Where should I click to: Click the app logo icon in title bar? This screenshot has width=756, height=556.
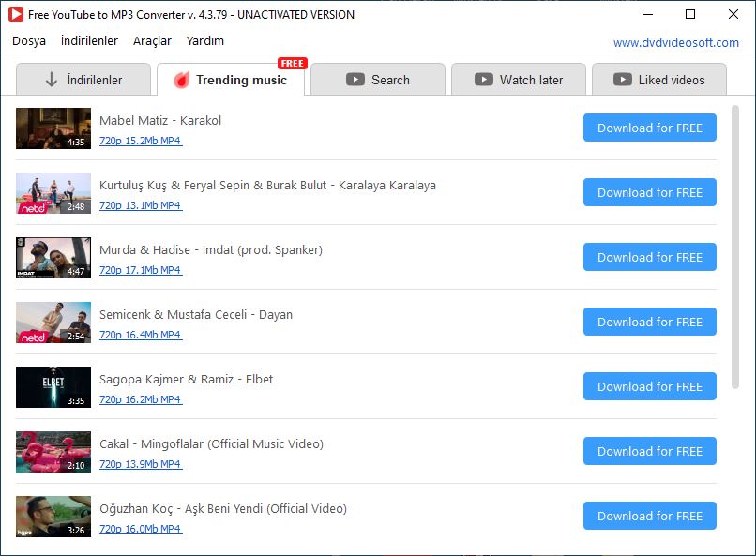point(16,14)
